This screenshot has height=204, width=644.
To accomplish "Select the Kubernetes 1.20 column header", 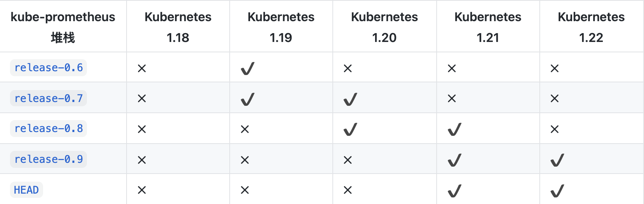I will point(384,27).
